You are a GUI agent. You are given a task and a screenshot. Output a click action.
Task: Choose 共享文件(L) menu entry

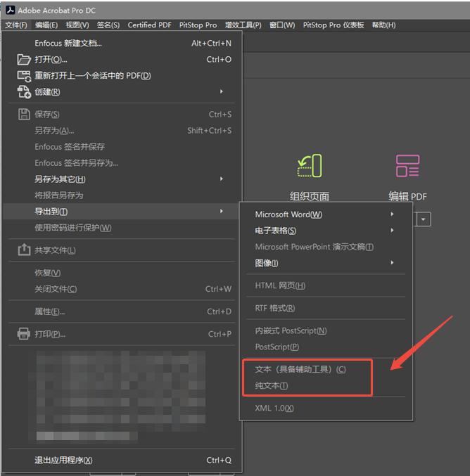122,250
